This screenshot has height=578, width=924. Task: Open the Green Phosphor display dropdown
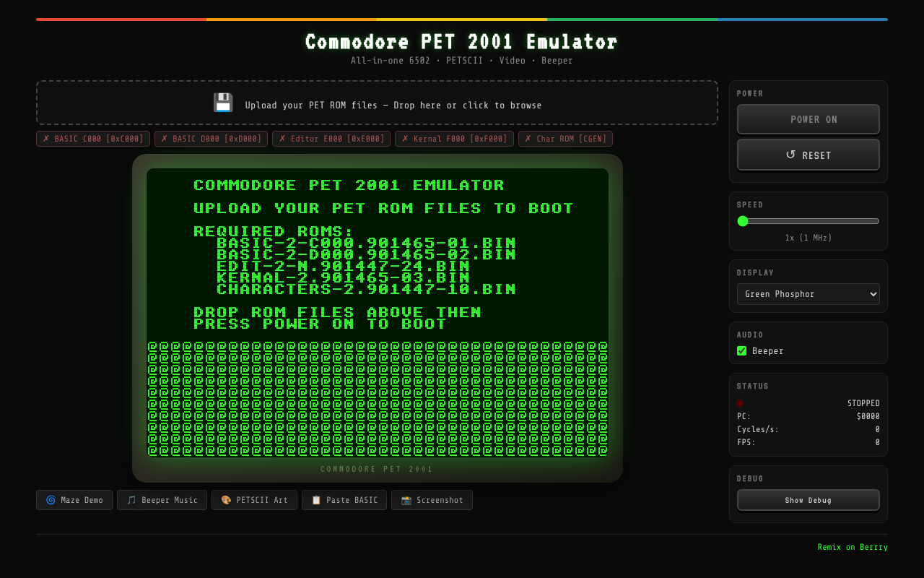[x=808, y=294]
